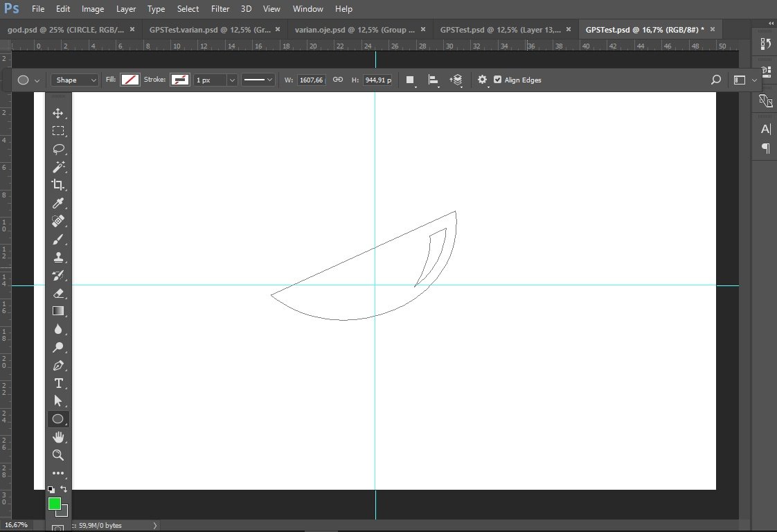Swap foreground and background colors
Viewport: 777px width, 532px height.
[64, 489]
